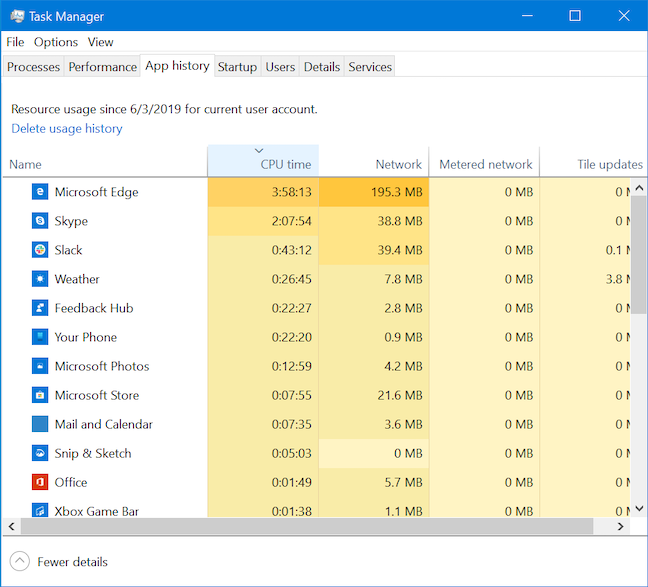Viewport: 648px width, 587px height.
Task: Maximize the Task Manager window
Action: [x=575, y=16]
